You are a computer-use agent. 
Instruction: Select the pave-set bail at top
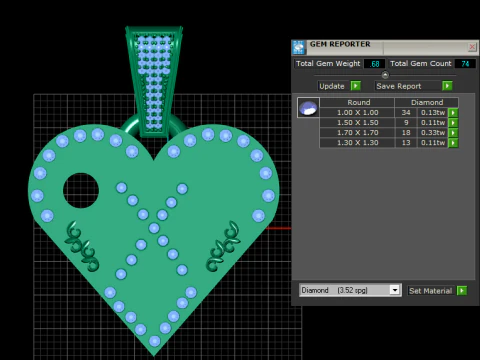[154, 82]
